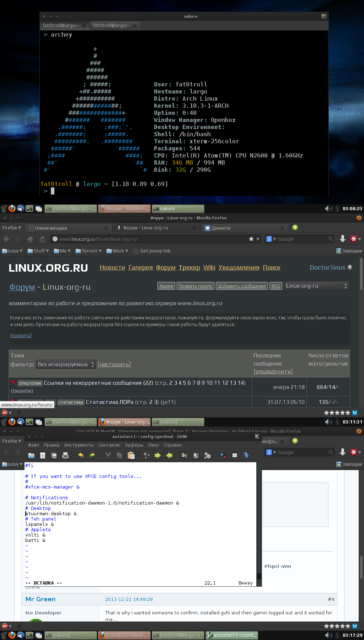Viewport: 364px width, 640px height.
Task: Click the redo arrow in GVIM toolbar
Action: [92, 455]
